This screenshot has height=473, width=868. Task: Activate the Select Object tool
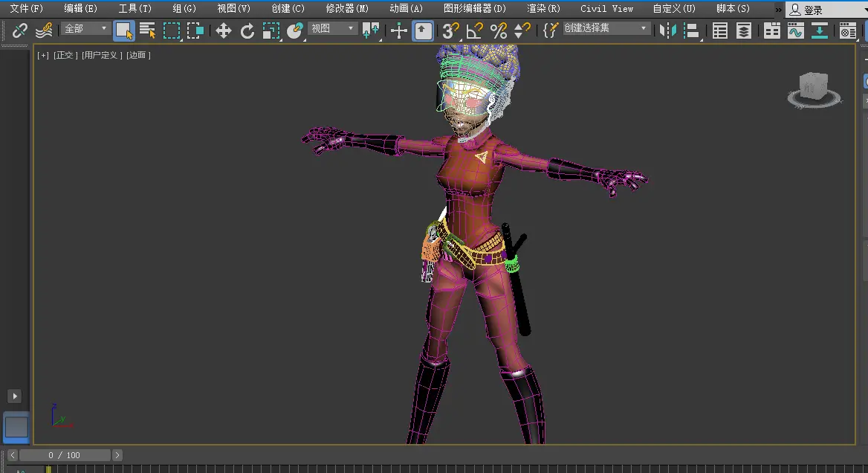point(123,30)
